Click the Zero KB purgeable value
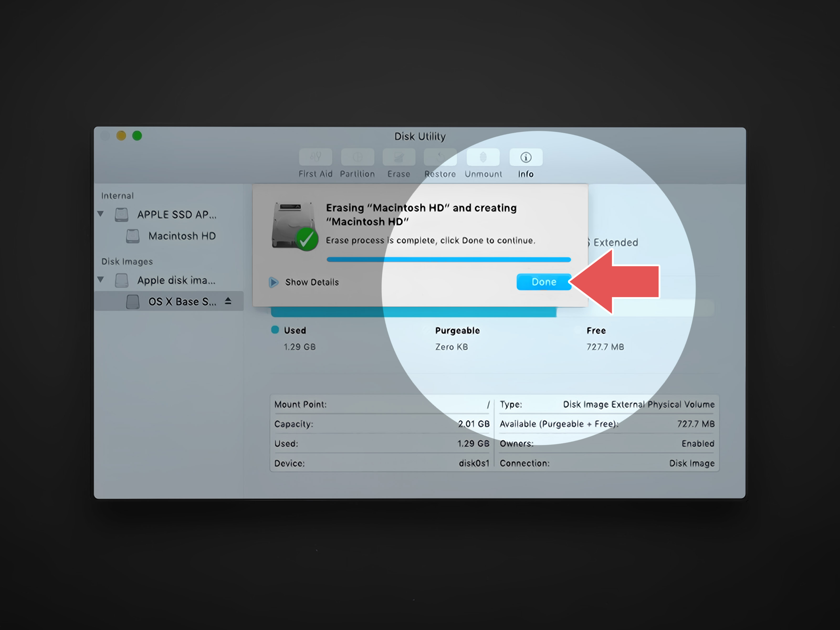The height and width of the screenshot is (630, 840). click(451, 347)
